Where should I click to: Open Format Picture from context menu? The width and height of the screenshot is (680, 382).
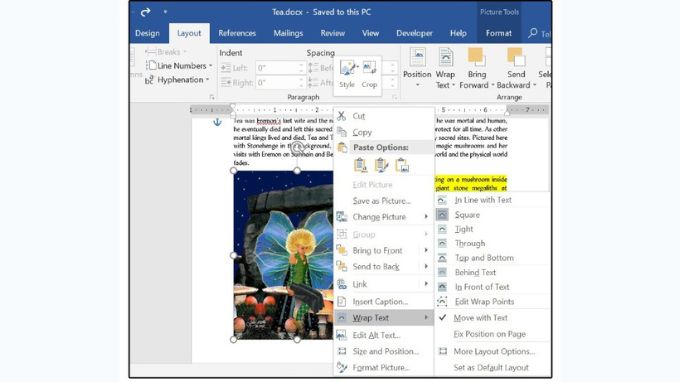click(384, 368)
